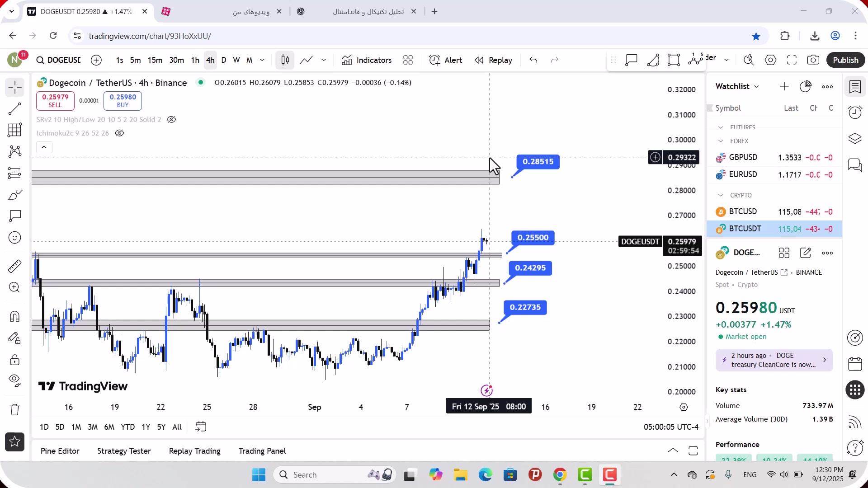Switch to 30m timeframe
The image size is (868, 488).
176,60
